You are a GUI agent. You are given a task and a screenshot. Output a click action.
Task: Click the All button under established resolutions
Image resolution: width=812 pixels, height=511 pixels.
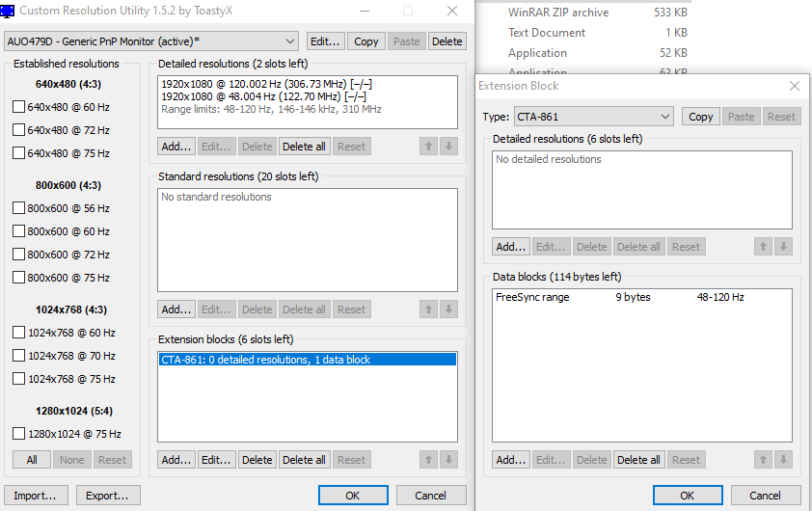pyautogui.click(x=32, y=460)
